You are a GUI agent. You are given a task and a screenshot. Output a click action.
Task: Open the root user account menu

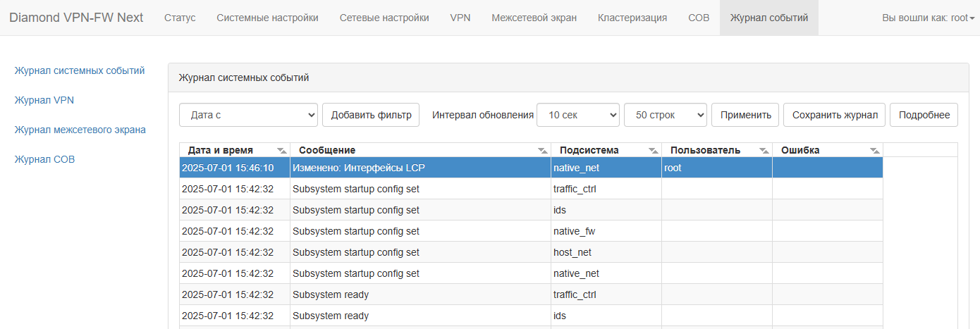point(928,18)
